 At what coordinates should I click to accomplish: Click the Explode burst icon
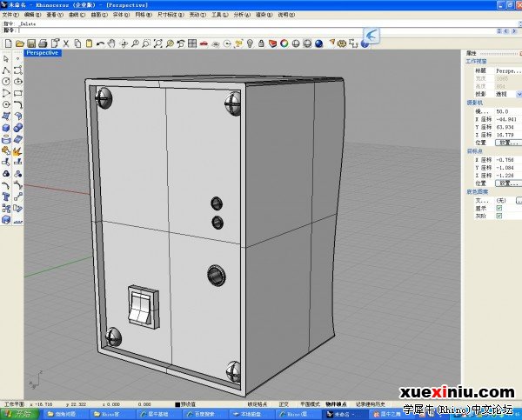[x=18, y=151]
